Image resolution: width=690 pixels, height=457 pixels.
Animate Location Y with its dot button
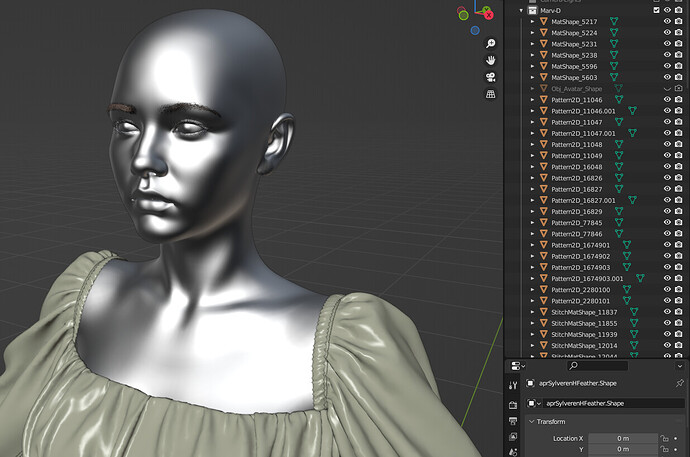pyautogui.click(x=676, y=449)
